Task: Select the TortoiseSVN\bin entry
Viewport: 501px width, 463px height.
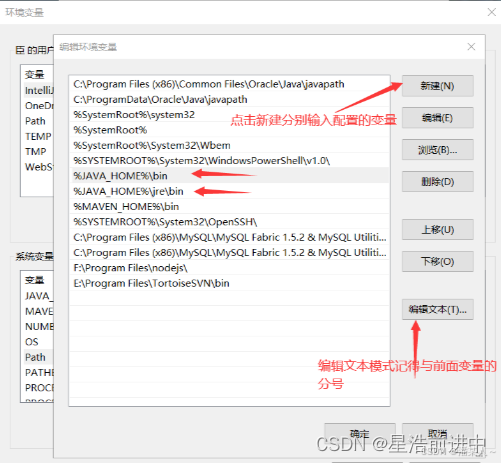Action: click(x=229, y=283)
